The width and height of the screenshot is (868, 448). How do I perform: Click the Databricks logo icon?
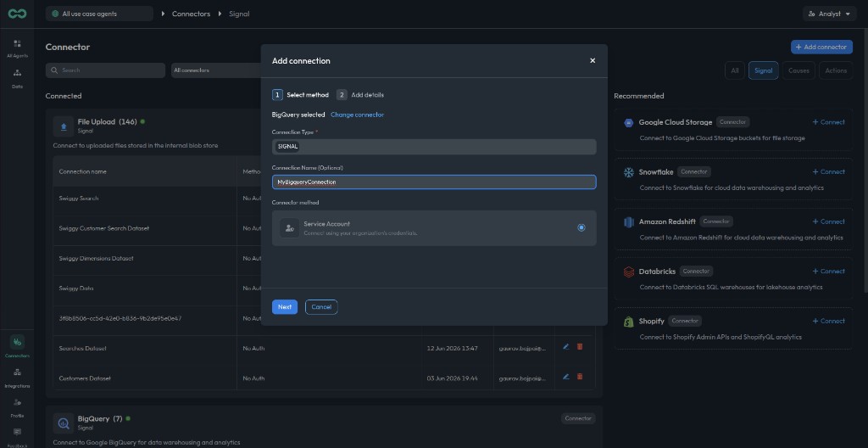click(x=628, y=272)
